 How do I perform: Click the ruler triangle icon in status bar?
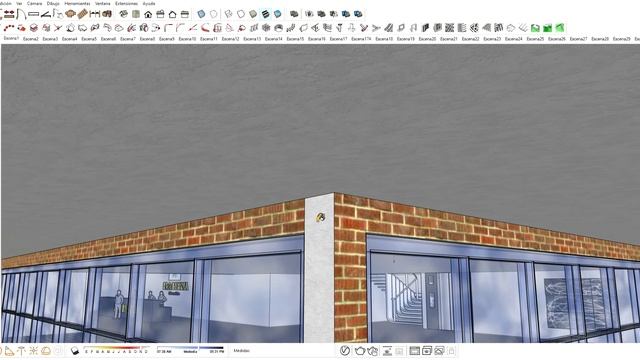tap(9, 351)
